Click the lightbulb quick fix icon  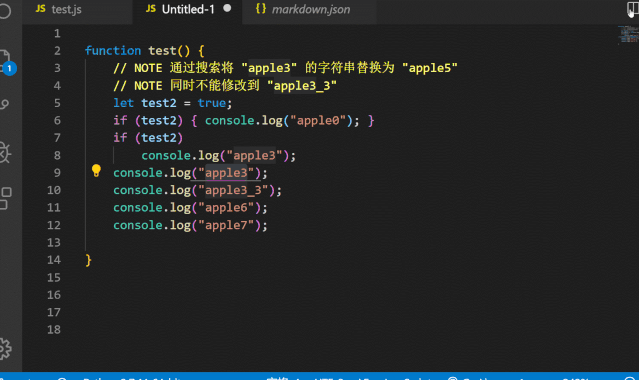point(96,170)
